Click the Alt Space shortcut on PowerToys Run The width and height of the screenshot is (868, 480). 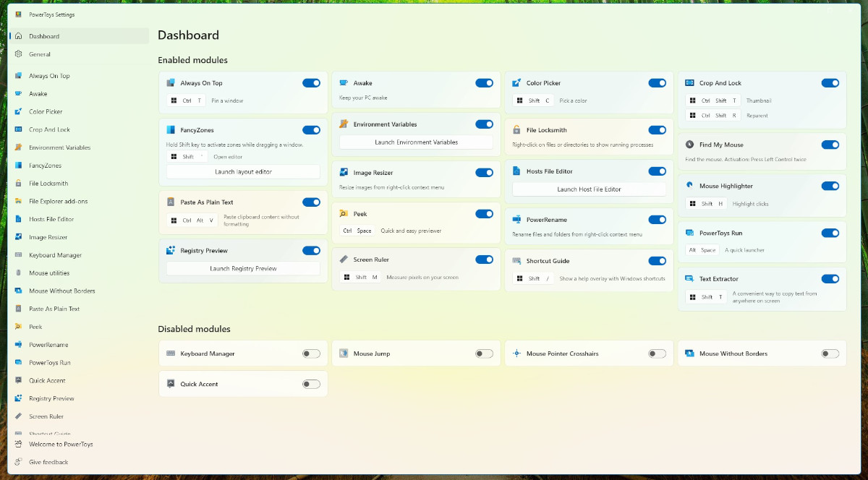(x=702, y=250)
